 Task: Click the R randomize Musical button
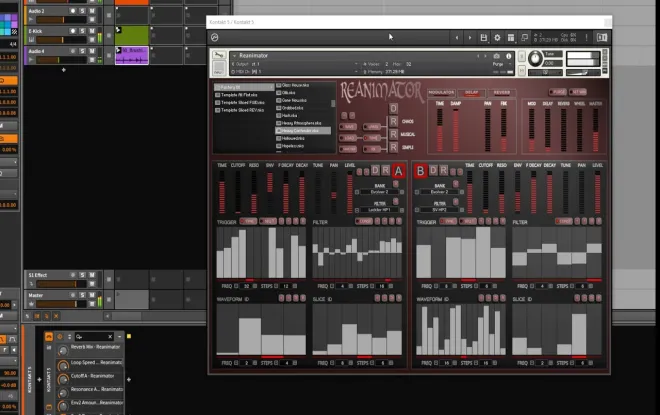(393, 134)
